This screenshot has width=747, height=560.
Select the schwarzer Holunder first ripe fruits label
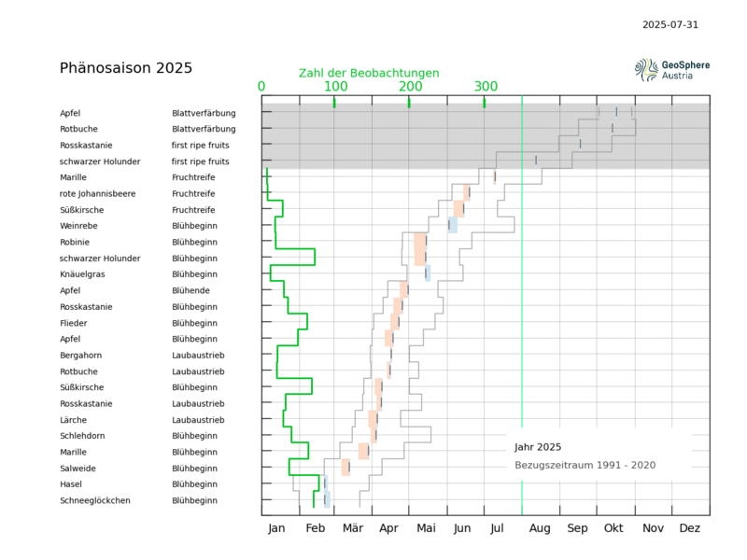click(x=145, y=161)
